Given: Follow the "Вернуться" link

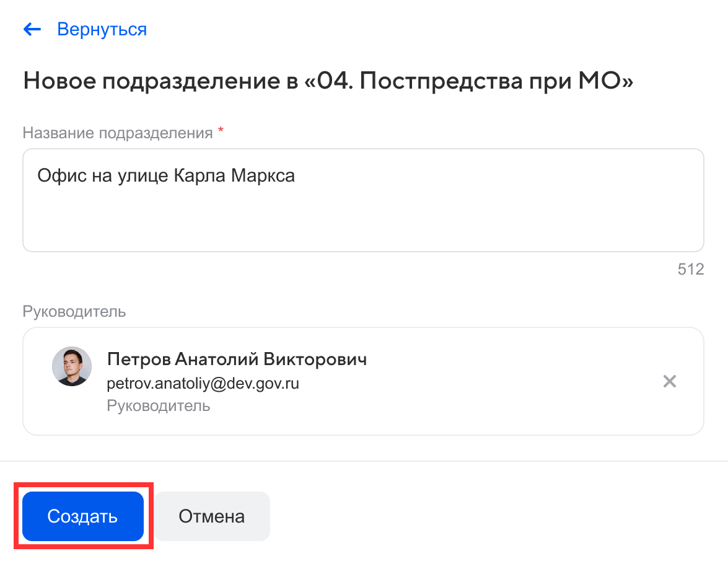Looking at the screenshot, I should pyautogui.click(x=102, y=29).
